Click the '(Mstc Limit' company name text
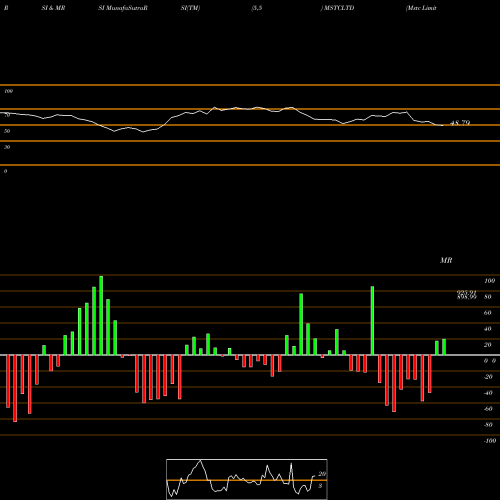The image size is (500, 500). point(421,8)
